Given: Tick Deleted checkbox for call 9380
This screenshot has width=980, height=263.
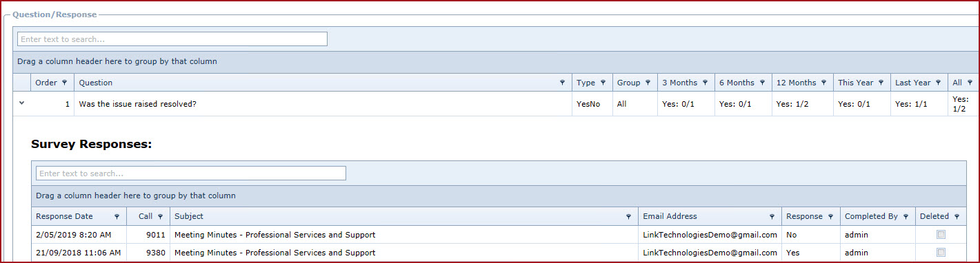Looking at the screenshot, I should [941, 253].
